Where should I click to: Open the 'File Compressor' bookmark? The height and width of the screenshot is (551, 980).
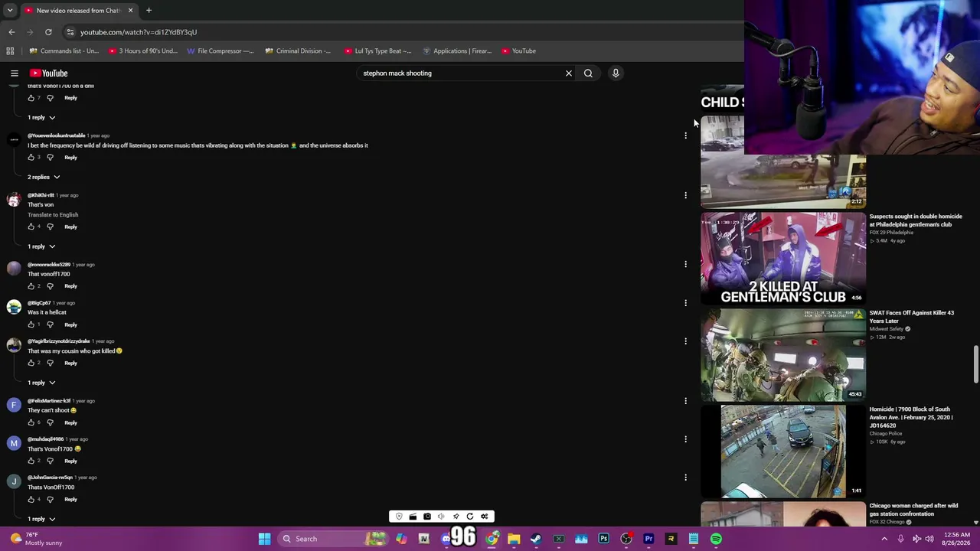220,51
